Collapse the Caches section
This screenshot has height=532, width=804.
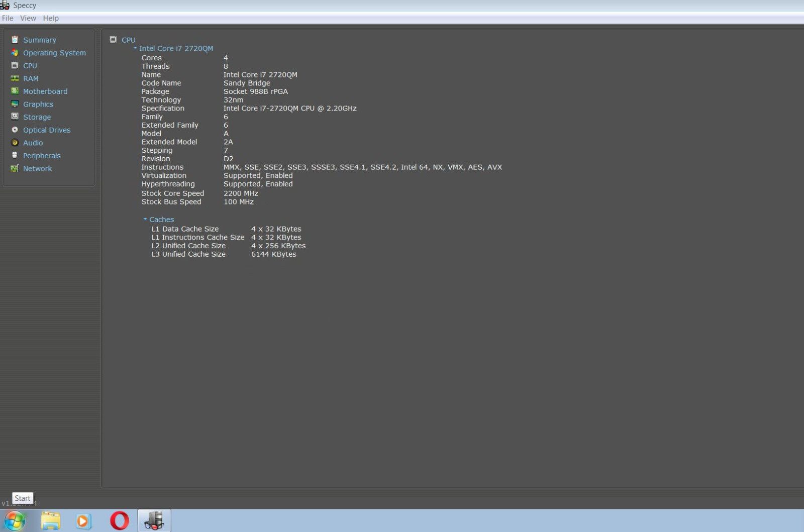tap(145, 220)
